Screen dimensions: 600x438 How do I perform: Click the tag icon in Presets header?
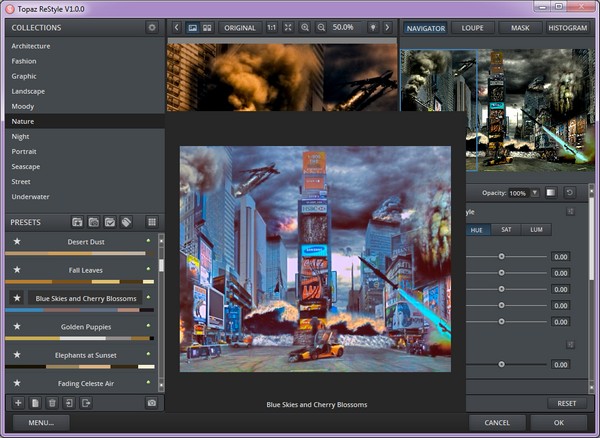127,222
